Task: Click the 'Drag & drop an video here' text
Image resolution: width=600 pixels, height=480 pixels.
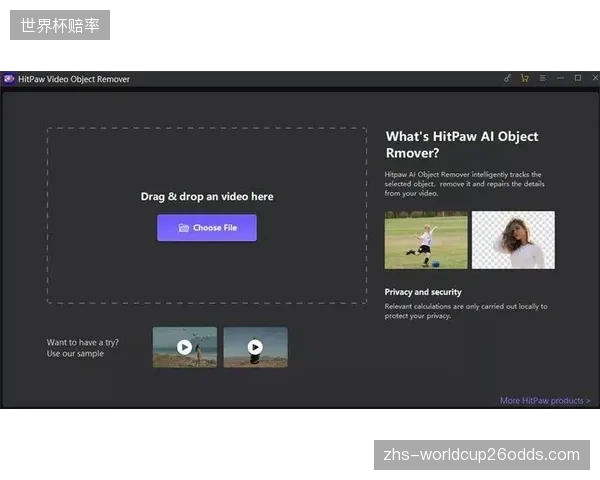Action: [207, 197]
